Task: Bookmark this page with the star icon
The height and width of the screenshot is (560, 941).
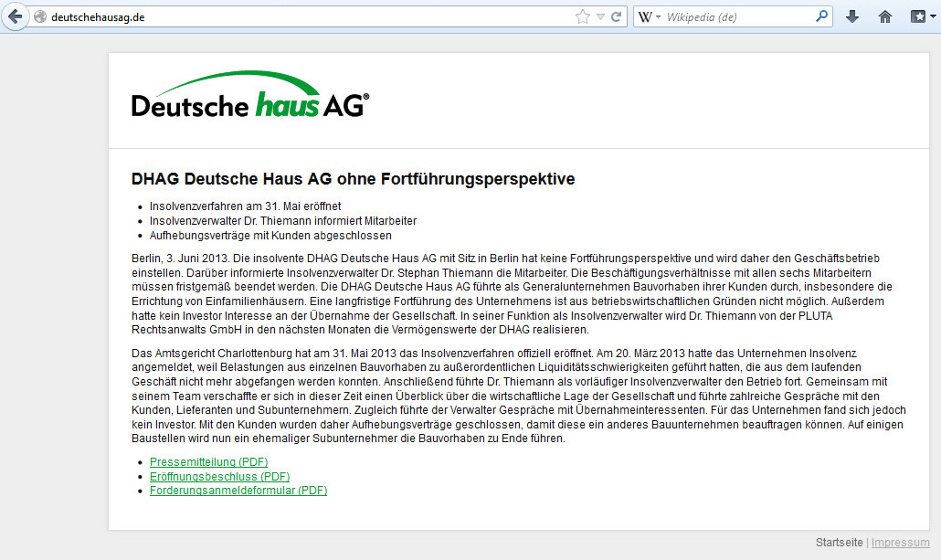Action: point(582,16)
